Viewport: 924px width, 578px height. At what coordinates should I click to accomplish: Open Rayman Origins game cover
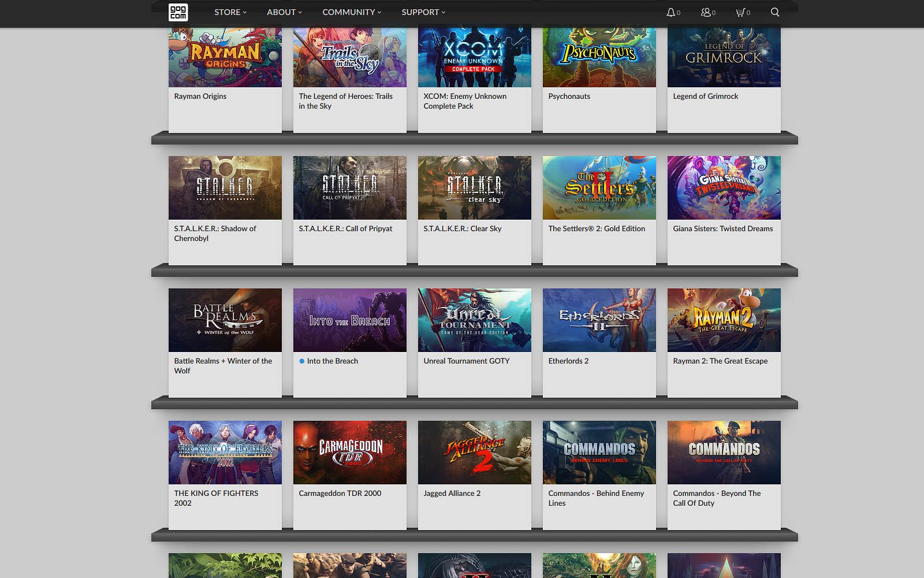pyautogui.click(x=225, y=57)
